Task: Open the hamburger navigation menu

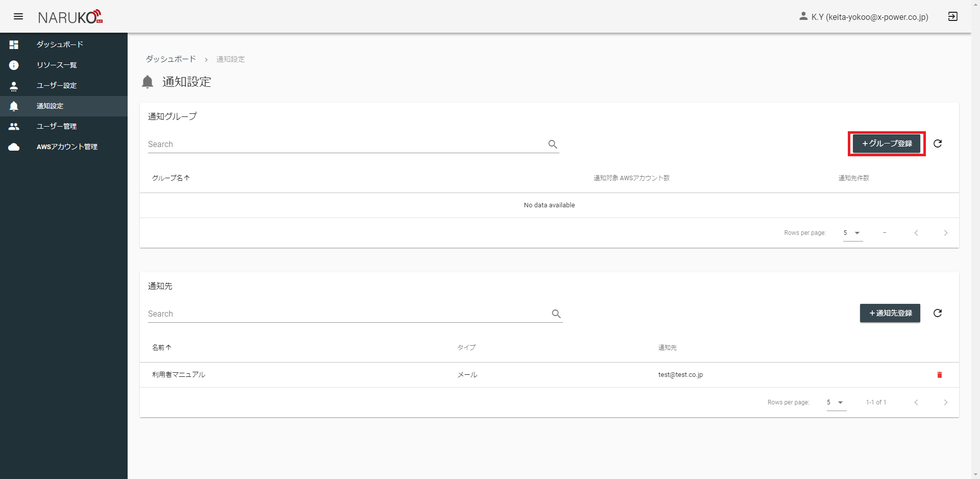Action: [18, 16]
